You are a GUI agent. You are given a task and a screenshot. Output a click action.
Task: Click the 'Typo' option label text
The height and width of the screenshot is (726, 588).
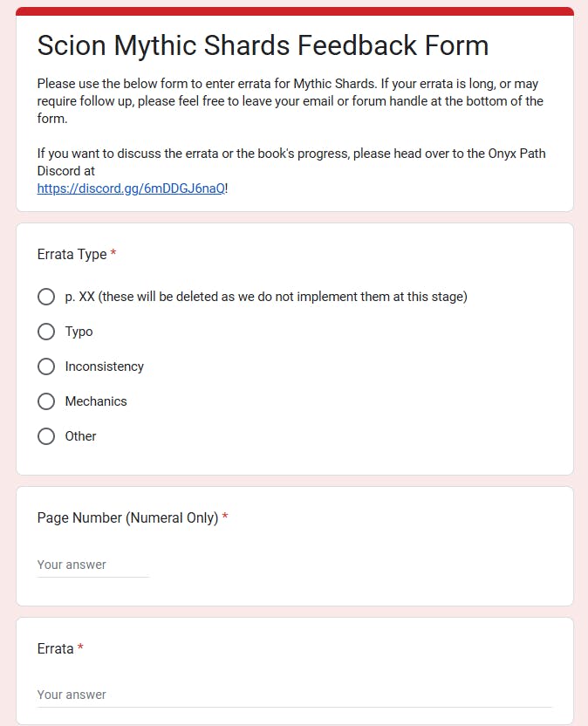[79, 332]
